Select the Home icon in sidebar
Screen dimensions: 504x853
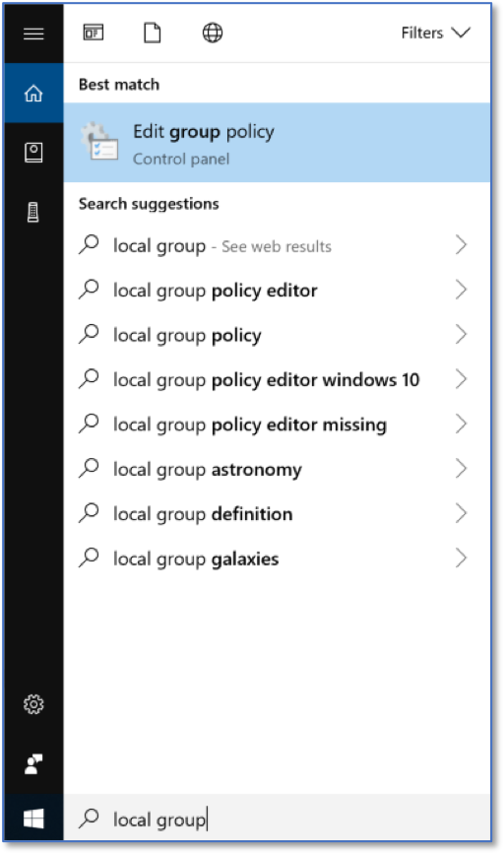[x=33, y=93]
